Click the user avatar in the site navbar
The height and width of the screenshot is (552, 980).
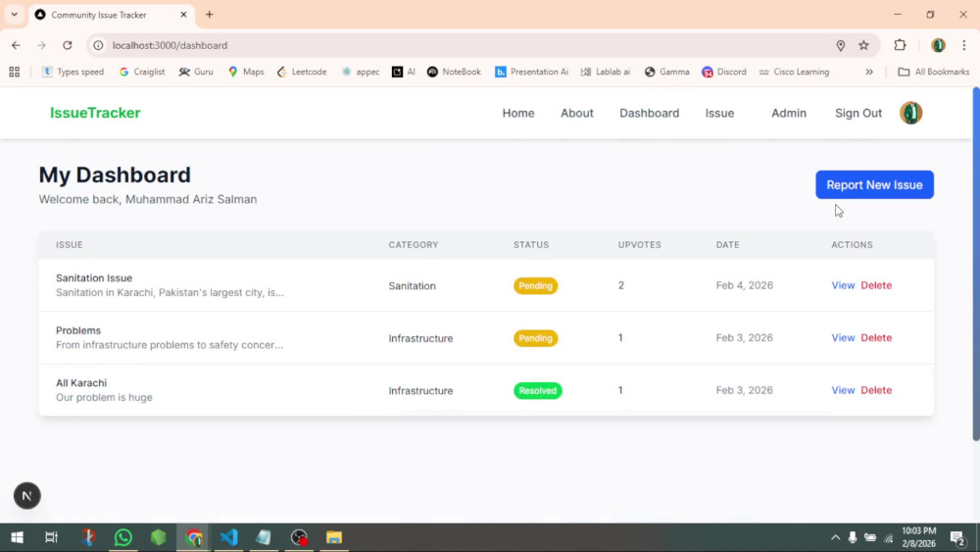click(910, 113)
